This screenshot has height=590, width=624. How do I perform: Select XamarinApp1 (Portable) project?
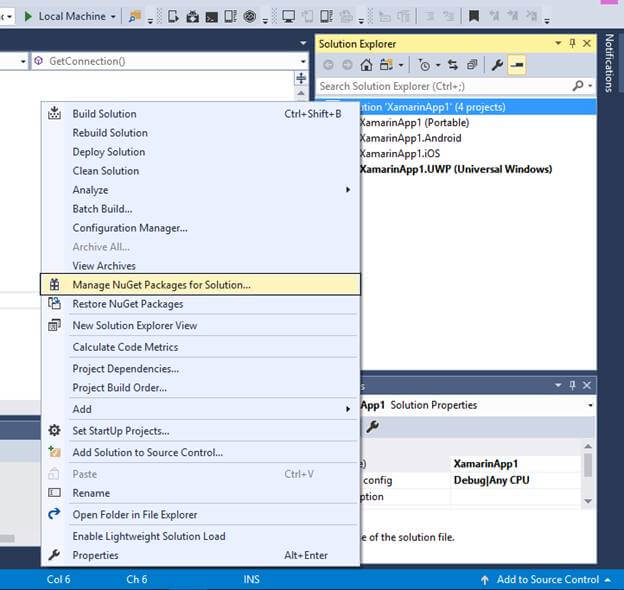tap(414, 123)
